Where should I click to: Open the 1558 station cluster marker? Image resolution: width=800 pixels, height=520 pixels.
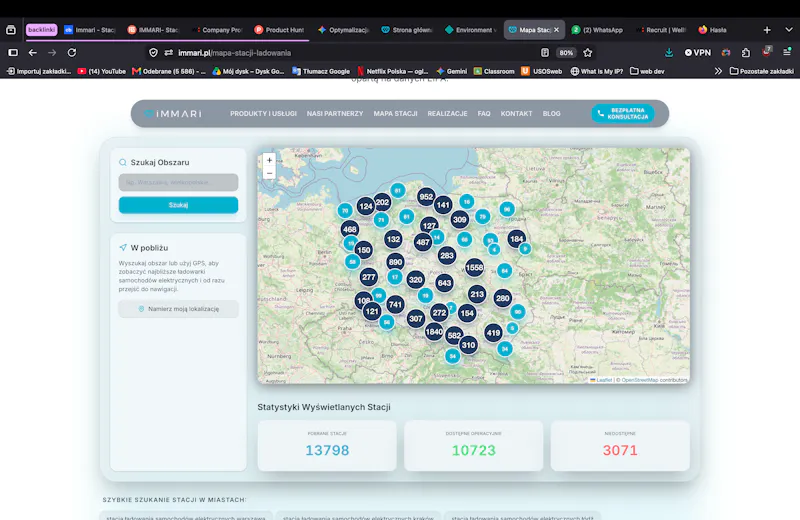[x=474, y=267]
